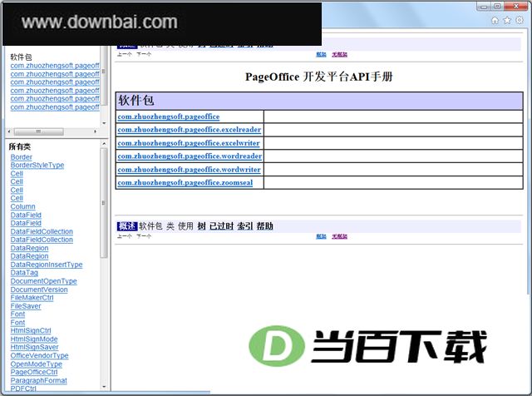Select 软件包 in footer navigation bar

pyautogui.click(x=150, y=226)
